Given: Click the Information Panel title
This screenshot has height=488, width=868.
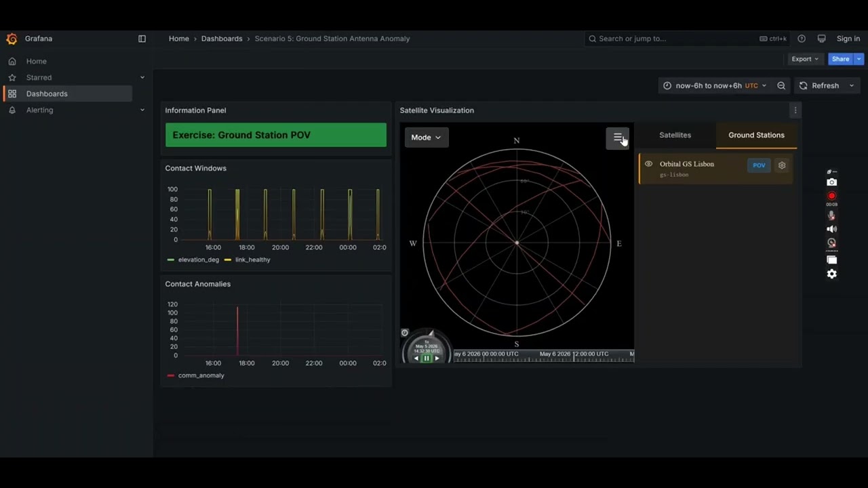Looking at the screenshot, I should (195, 110).
